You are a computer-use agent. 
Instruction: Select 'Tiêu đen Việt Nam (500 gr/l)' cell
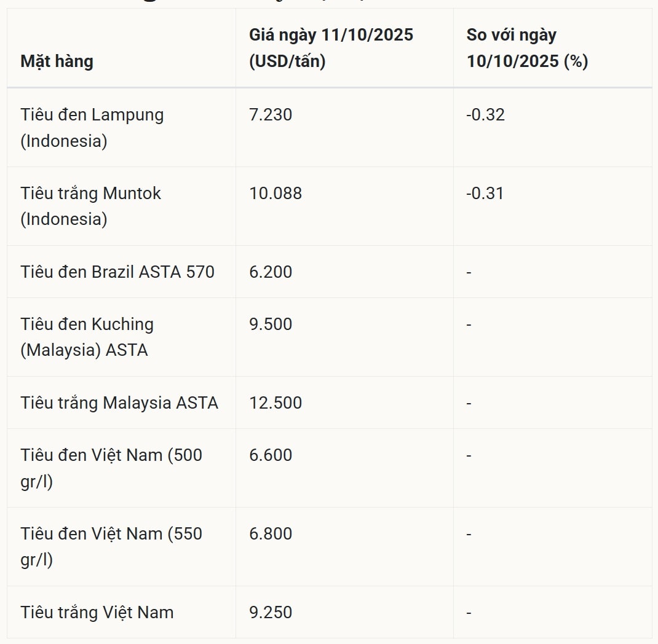point(111,468)
